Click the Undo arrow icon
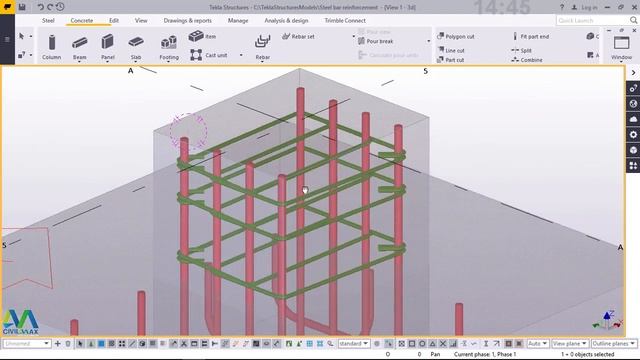This screenshot has width=640, height=360. [x=40, y=7]
